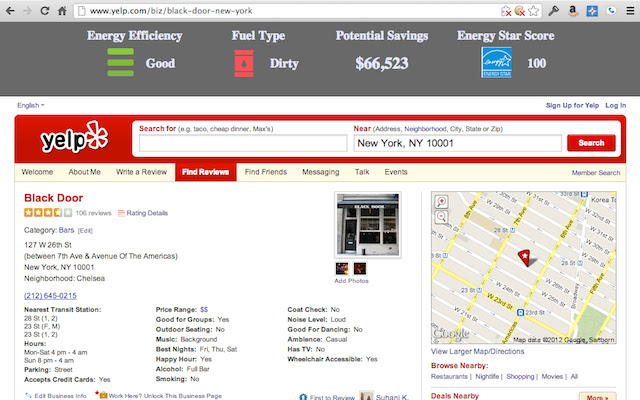This screenshot has width=640, height=400.
Task: Open the second small photo thumbnail
Action: point(360,269)
